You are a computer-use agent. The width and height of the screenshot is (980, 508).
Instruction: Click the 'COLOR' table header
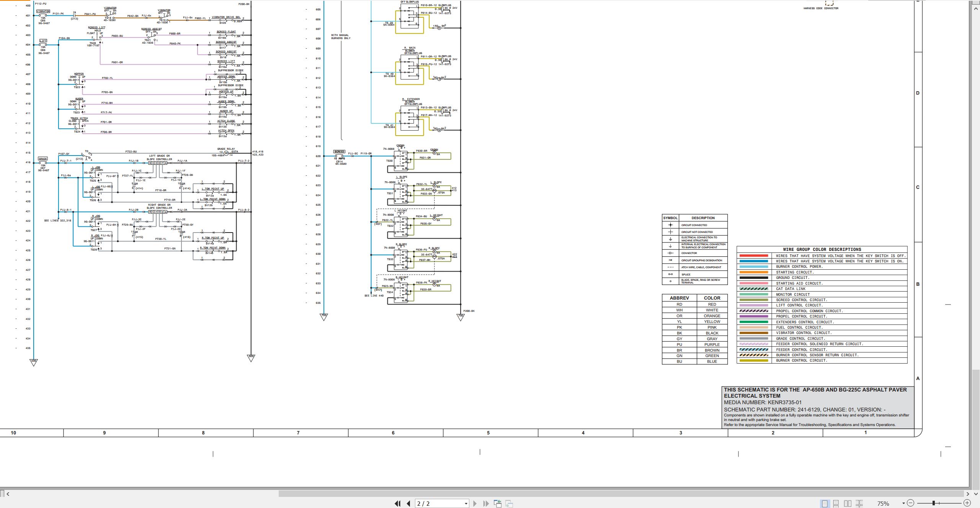click(712, 298)
